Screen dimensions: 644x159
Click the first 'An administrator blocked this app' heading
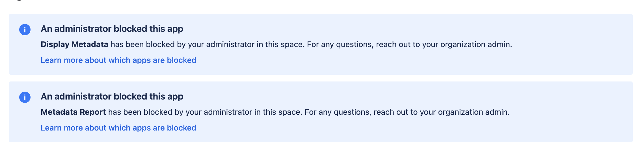(112, 29)
